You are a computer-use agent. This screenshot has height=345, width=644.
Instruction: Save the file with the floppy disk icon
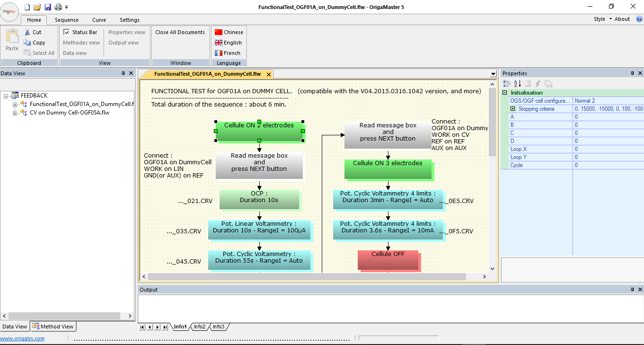[x=48, y=7]
